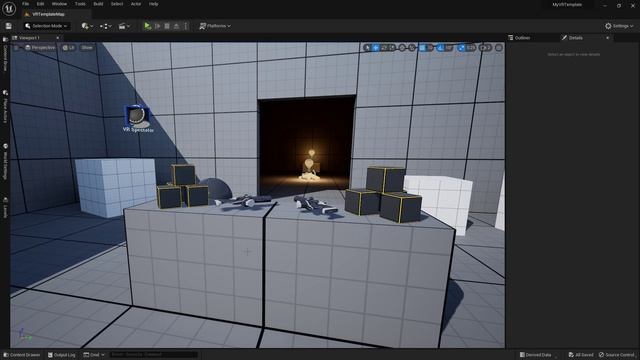Select the glowing light actor in the doorway
The image size is (640, 360).
pos(310,165)
